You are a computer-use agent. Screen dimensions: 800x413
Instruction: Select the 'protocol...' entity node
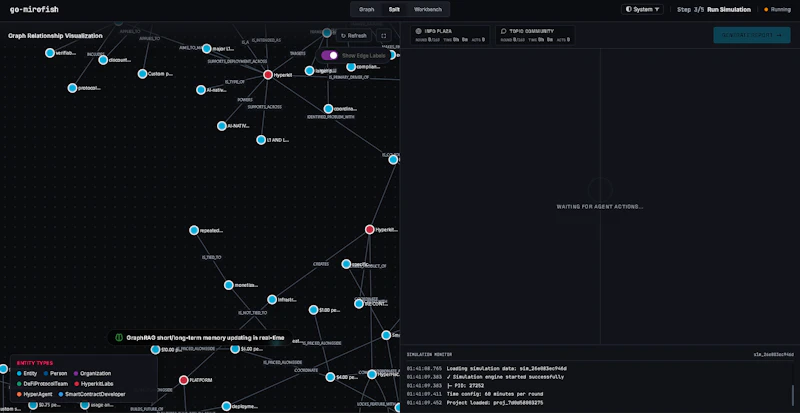[x=72, y=88]
